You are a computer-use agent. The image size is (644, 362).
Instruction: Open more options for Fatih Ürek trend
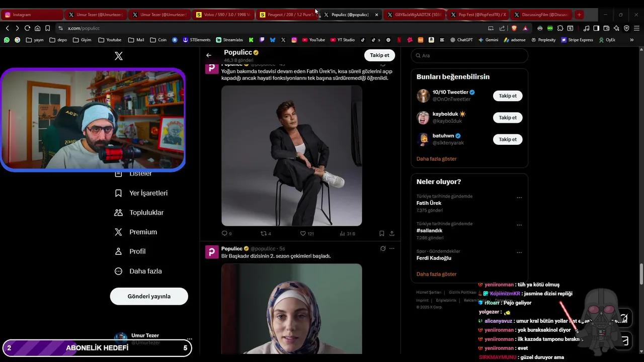point(519,198)
